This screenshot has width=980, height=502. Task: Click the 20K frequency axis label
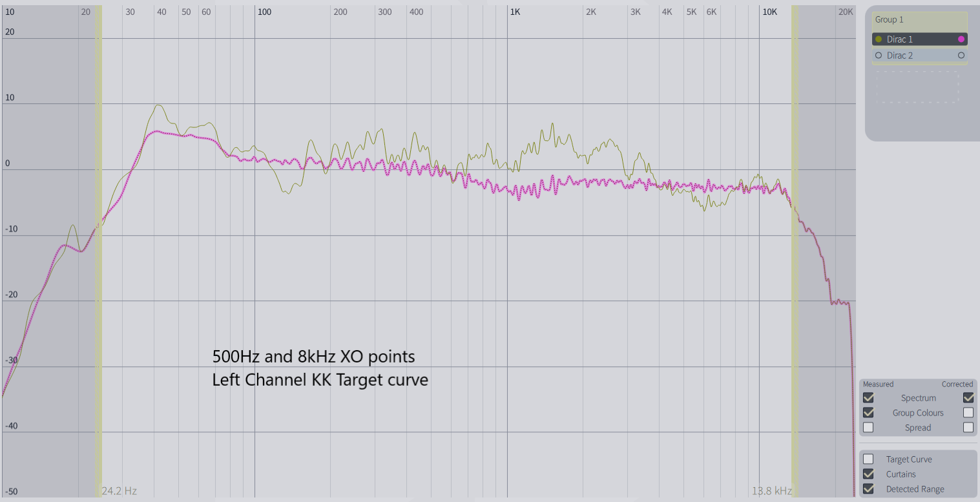(x=846, y=12)
